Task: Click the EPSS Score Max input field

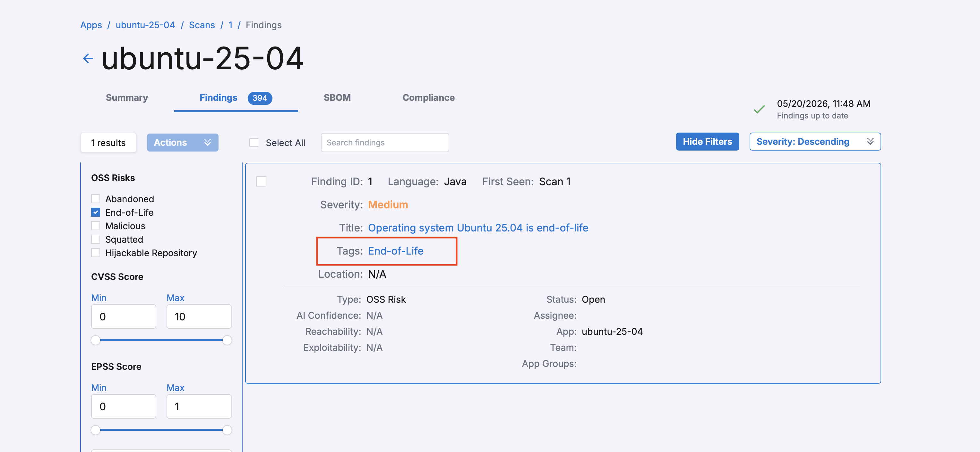Action: [x=199, y=406]
